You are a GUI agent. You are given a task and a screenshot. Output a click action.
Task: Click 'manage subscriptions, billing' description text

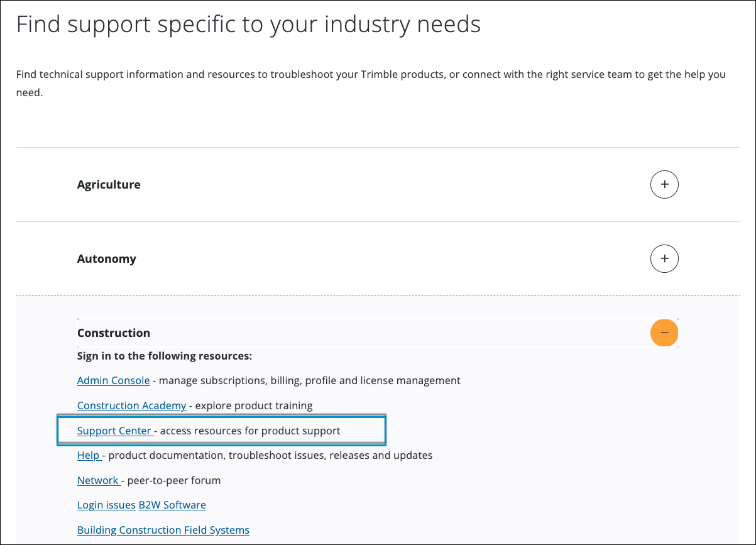coord(310,380)
